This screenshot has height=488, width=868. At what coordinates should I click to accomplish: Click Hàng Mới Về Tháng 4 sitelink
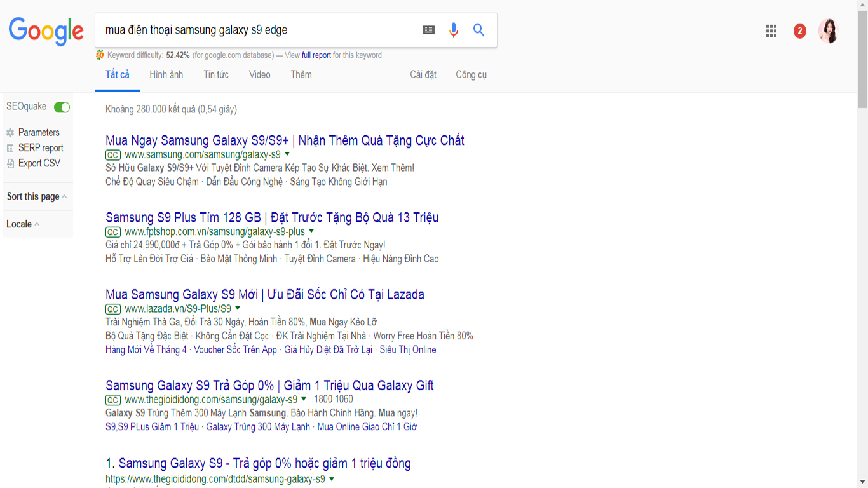[146, 350]
